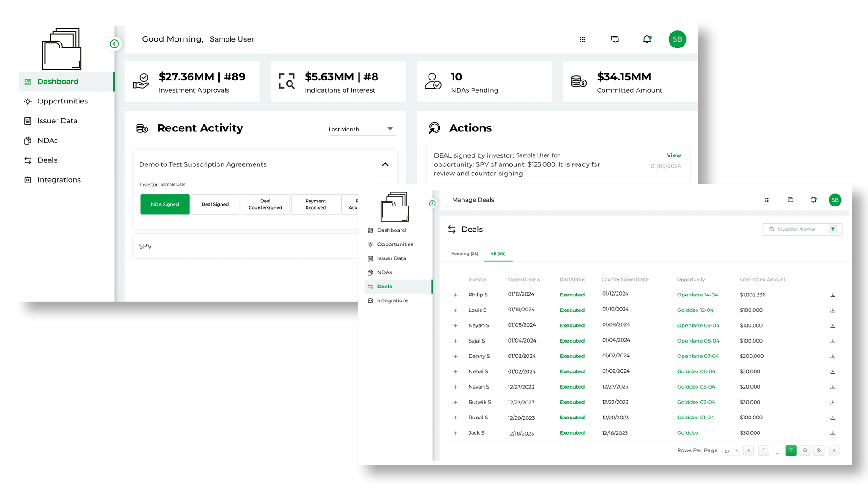Click the notification bell in Dashboard header
Screen dimensions: 868x488
pos(647,39)
